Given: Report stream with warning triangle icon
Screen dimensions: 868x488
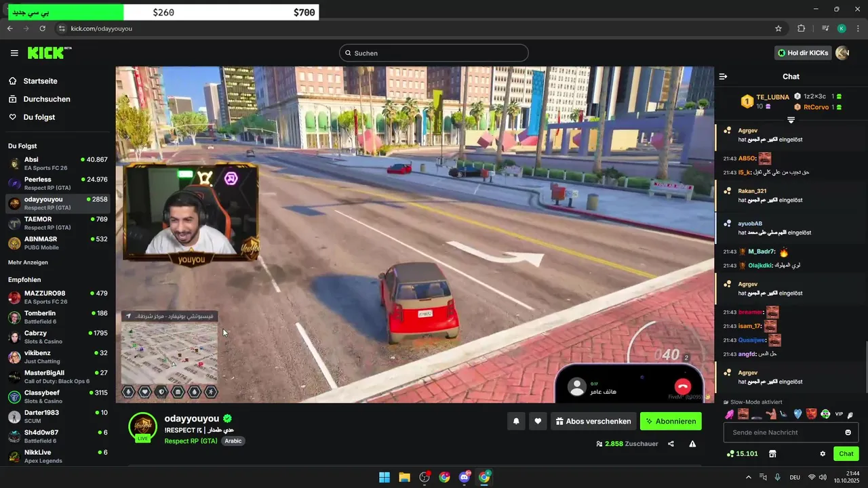Looking at the screenshot, I should pyautogui.click(x=692, y=444).
